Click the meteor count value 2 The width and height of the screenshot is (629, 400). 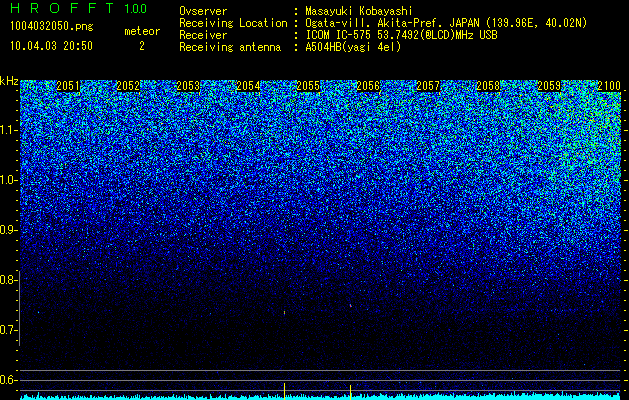pos(142,46)
